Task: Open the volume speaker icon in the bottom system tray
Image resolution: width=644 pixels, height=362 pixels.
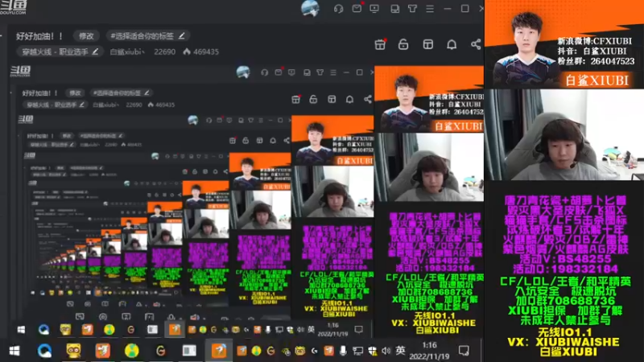Action: click(x=386, y=351)
